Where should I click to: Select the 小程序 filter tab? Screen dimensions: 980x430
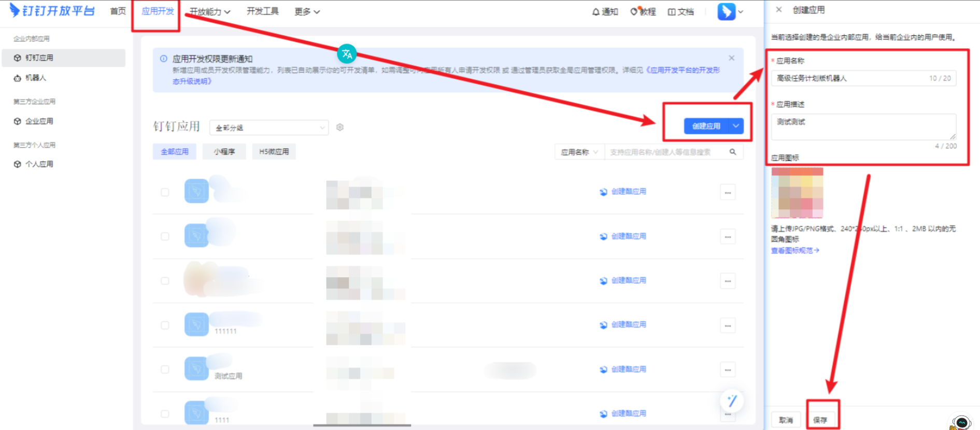224,152
